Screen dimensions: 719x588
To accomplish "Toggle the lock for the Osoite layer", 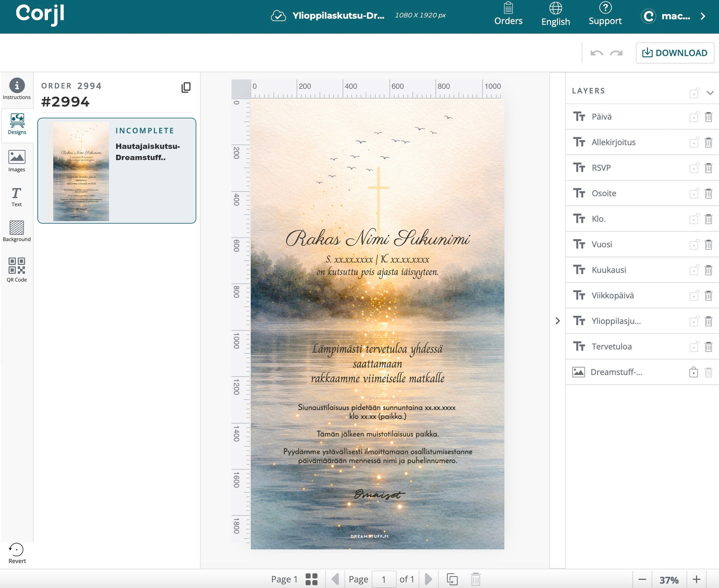I will 694,194.
